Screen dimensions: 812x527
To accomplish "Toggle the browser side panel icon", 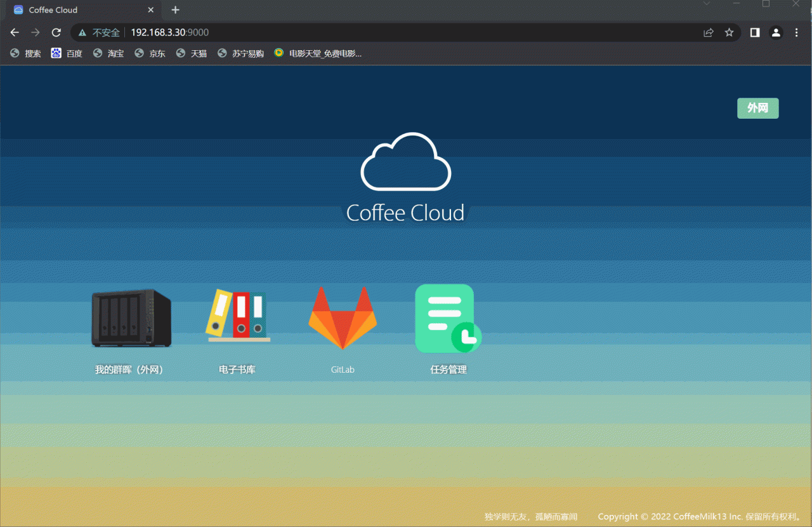I will 755,32.
